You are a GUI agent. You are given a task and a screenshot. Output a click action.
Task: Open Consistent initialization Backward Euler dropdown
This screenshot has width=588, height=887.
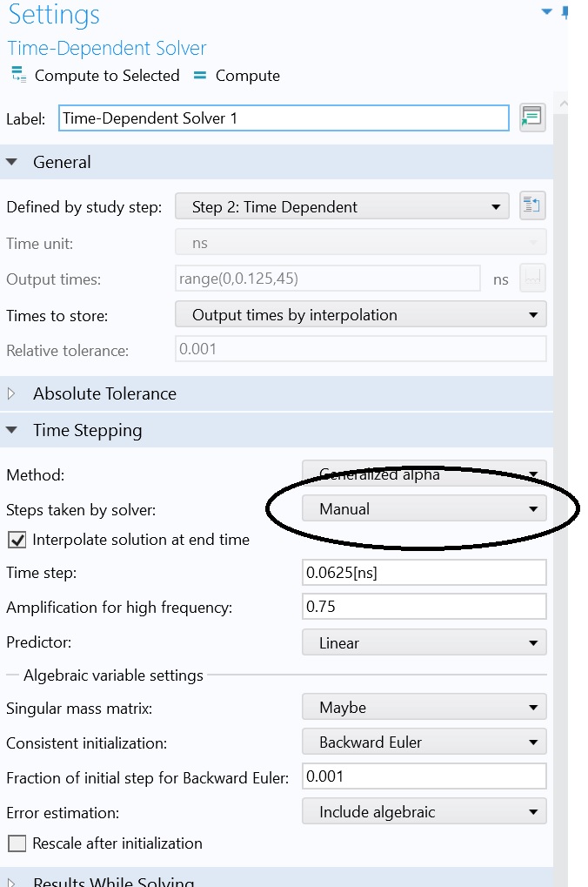tap(424, 743)
